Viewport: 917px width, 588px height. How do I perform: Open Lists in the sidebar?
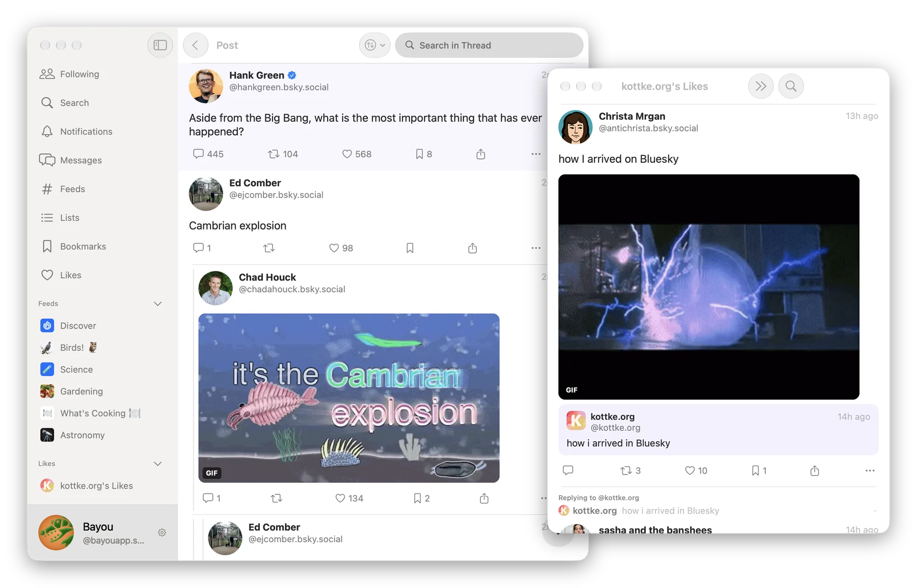click(x=60, y=218)
